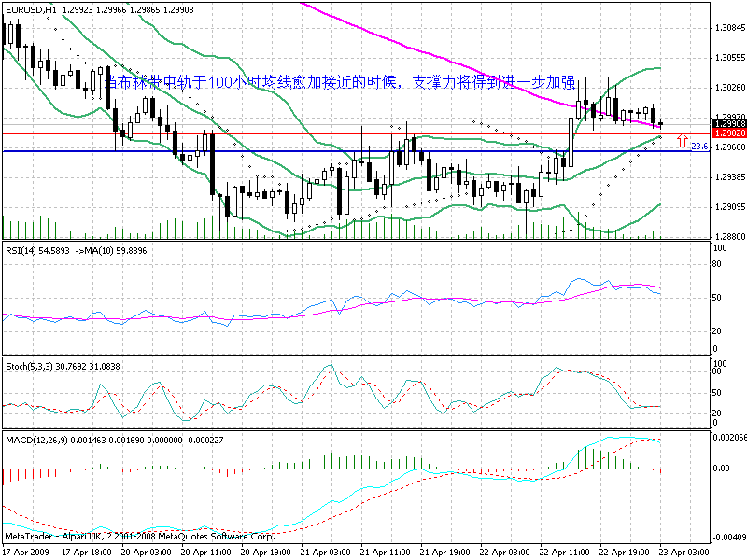Click the 17 Apr 18:00 time label
The width and height of the screenshot is (747, 560).
tap(87, 553)
